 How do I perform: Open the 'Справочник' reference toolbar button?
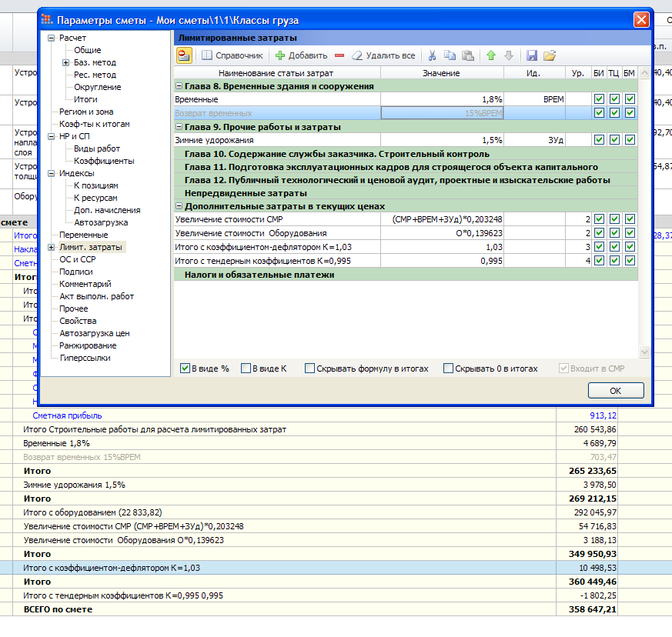click(x=232, y=55)
